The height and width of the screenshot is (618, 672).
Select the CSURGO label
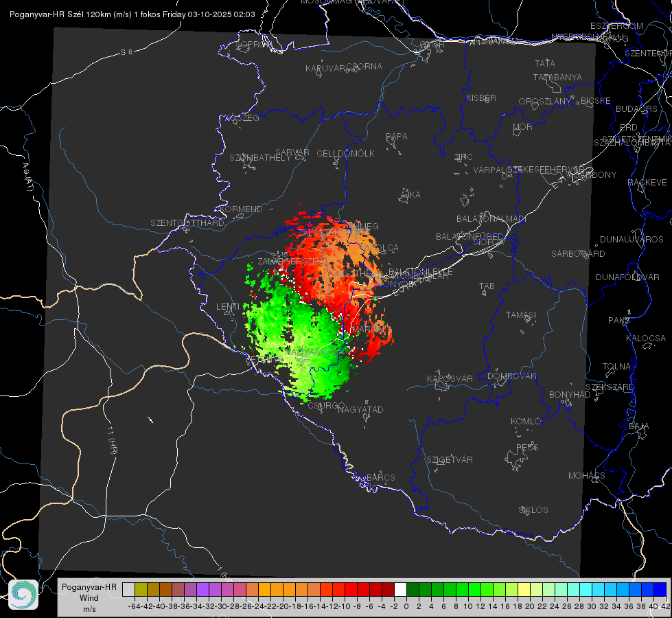coord(326,406)
